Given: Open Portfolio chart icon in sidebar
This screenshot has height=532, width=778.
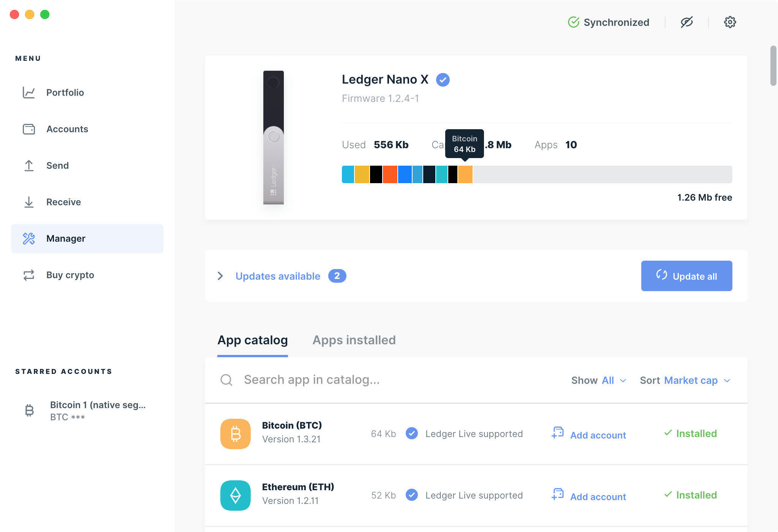Looking at the screenshot, I should point(29,92).
